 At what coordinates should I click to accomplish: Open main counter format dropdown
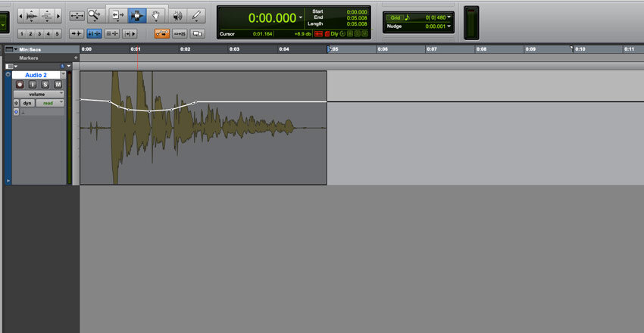tap(301, 17)
